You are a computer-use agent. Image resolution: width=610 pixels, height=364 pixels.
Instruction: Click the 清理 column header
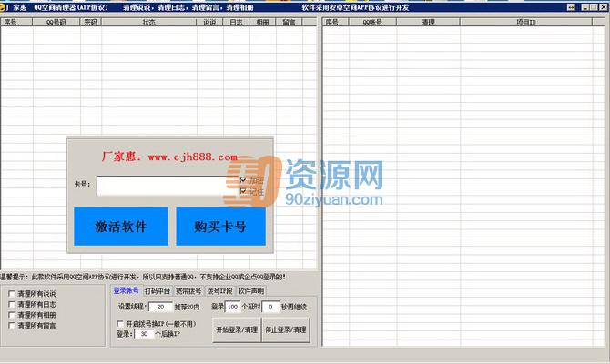[x=428, y=22]
